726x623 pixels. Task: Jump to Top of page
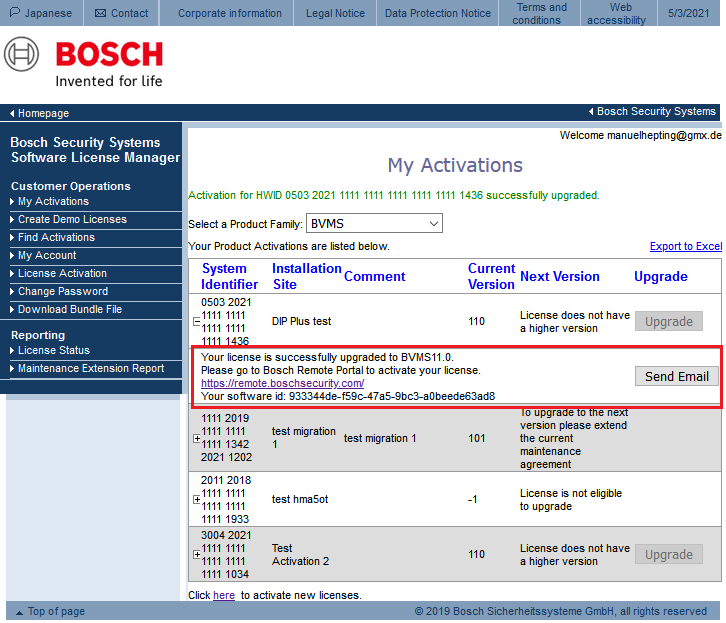coord(55,611)
